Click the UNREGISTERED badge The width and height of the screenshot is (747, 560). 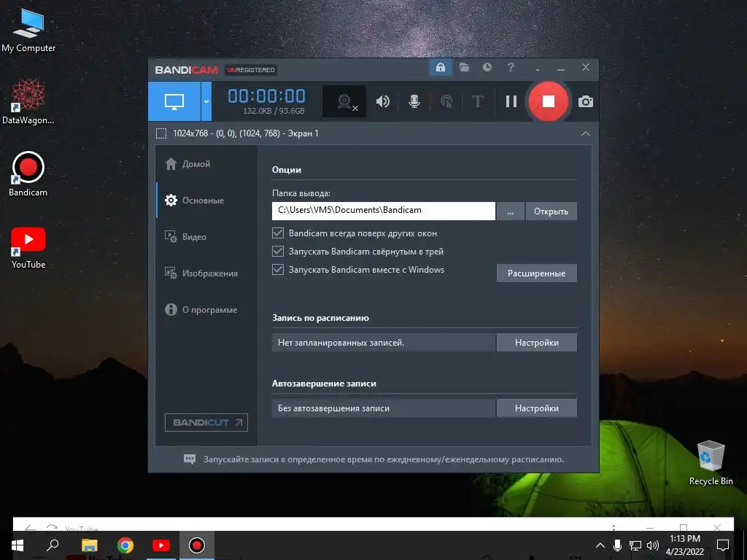pyautogui.click(x=251, y=70)
